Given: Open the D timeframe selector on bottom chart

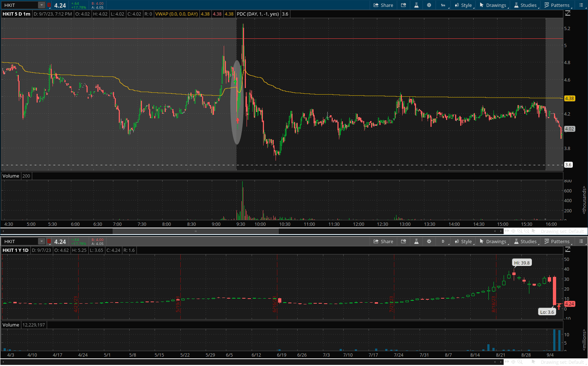Looking at the screenshot, I should tap(443, 241).
